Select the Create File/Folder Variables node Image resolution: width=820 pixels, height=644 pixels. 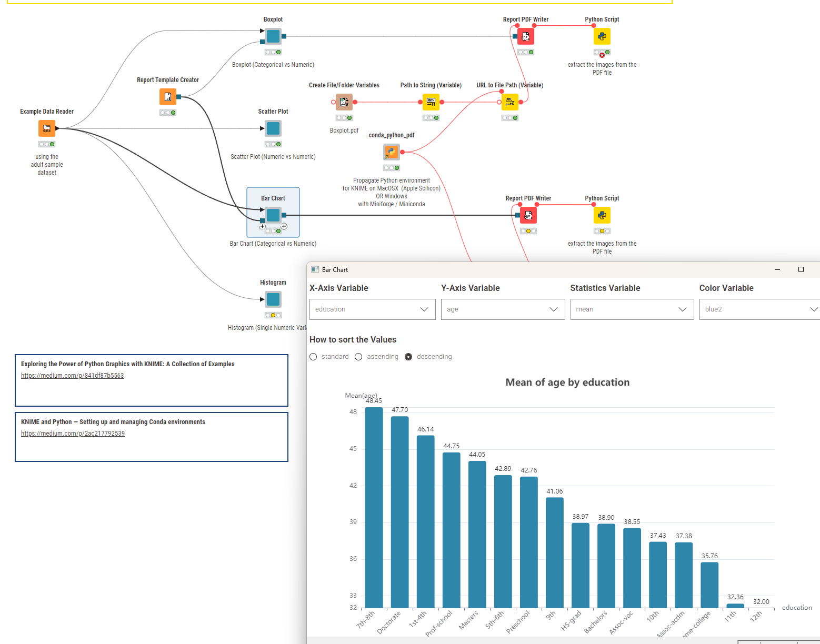click(344, 102)
